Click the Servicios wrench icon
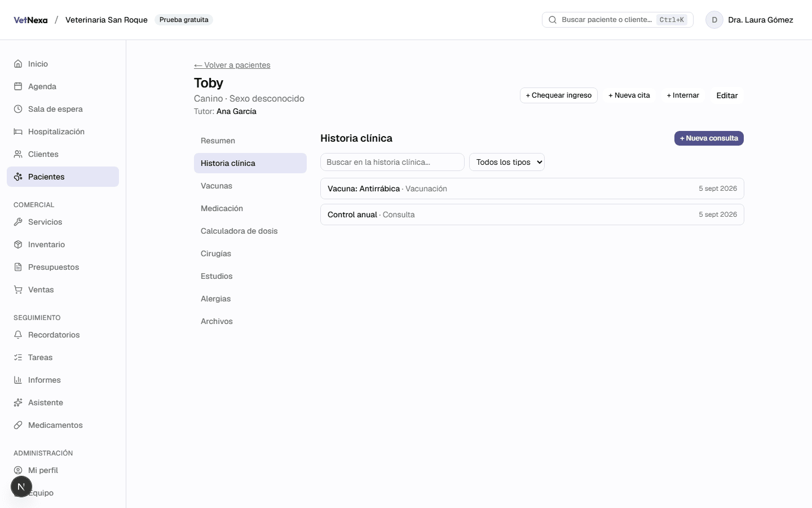Screen dimensions: 812x508 pos(18,222)
